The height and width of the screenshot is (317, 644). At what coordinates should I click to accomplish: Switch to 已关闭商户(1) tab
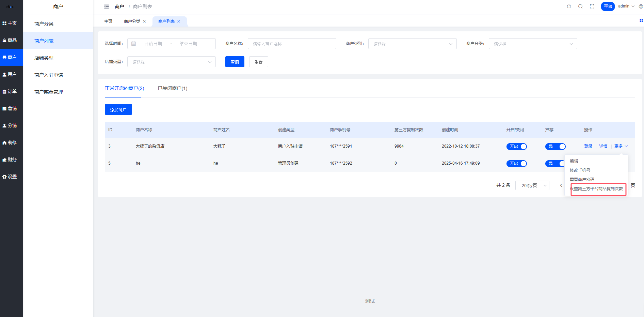173,88
